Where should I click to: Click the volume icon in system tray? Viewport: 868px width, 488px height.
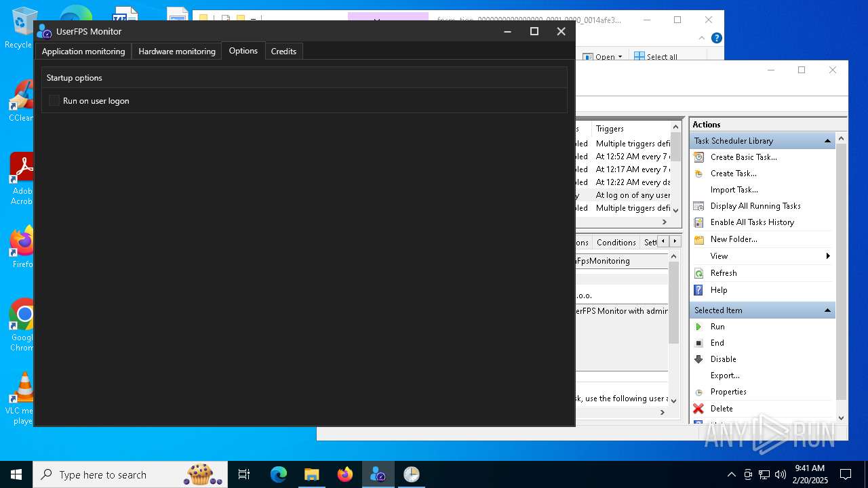pos(781,474)
